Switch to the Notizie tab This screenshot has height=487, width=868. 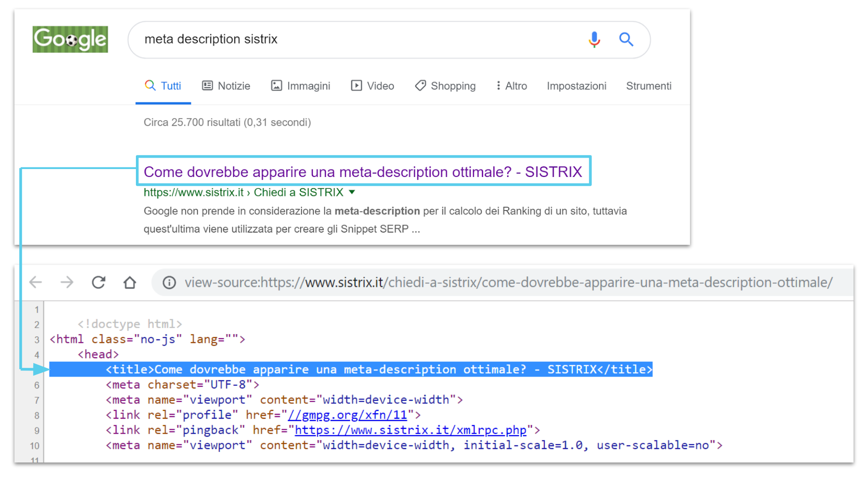click(226, 86)
